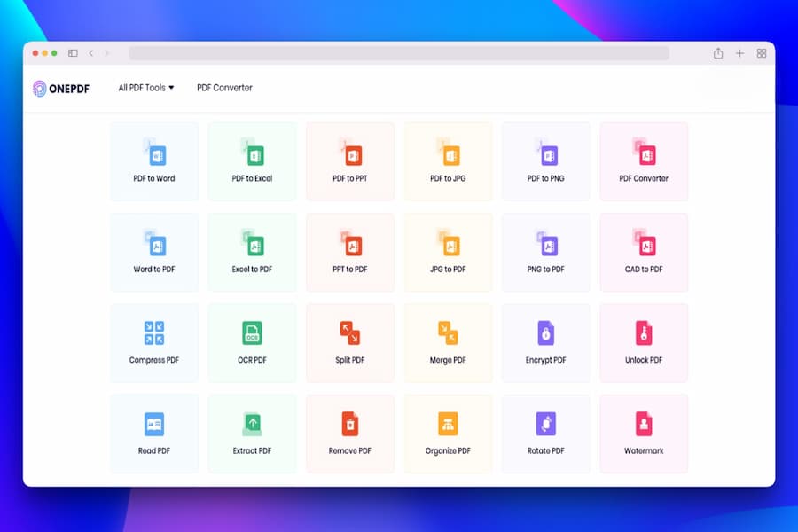
Task: Select the Read PDF book icon
Action: 154,424
